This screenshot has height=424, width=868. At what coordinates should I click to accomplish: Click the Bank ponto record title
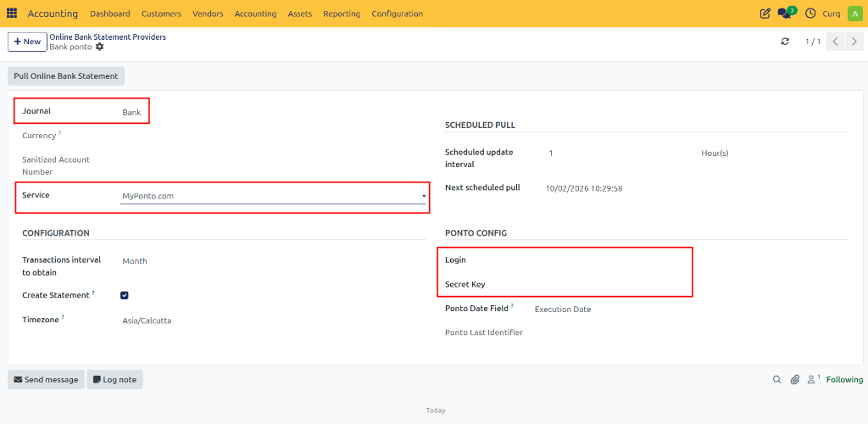click(x=71, y=47)
